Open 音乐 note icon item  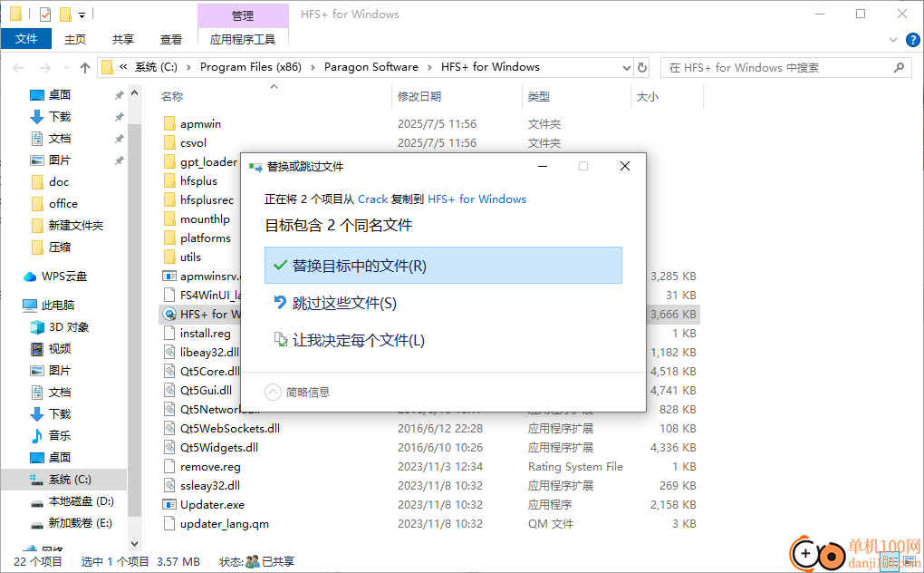pyautogui.click(x=37, y=436)
